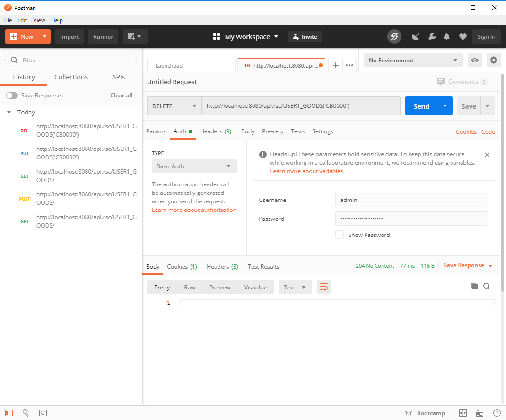Viewport: 506px width, 420px height.
Task: Open the DELETE method dropdown
Action: click(174, 106)
